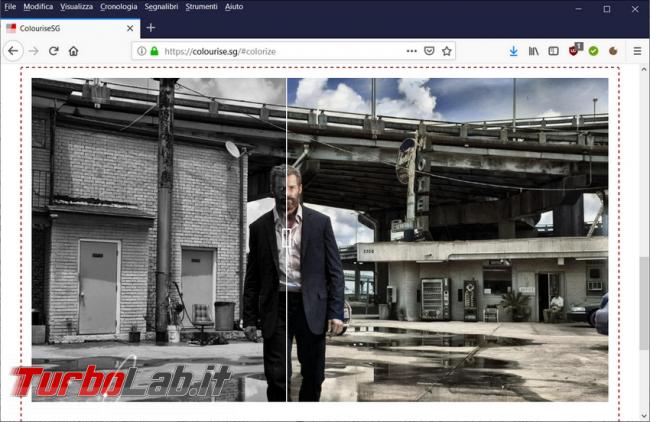Screen dimensions: 650x422
Task: Open the Library menu
Action: point(534,51)
